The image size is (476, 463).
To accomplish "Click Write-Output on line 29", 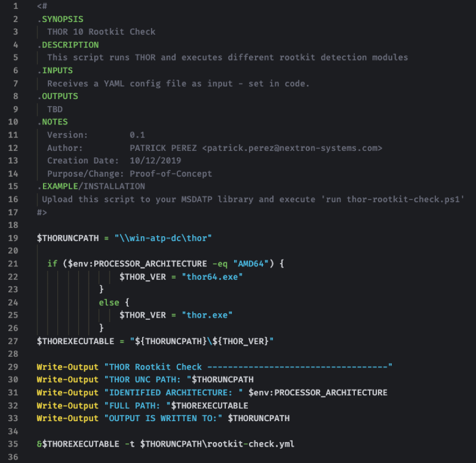I will click(68, 367).
